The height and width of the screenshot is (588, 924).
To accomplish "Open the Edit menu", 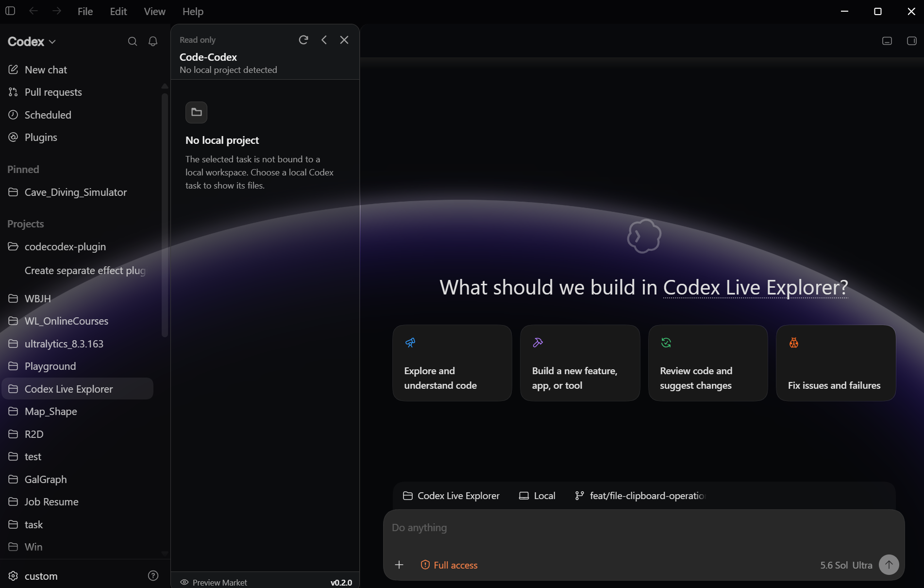I will click(118, 11).
